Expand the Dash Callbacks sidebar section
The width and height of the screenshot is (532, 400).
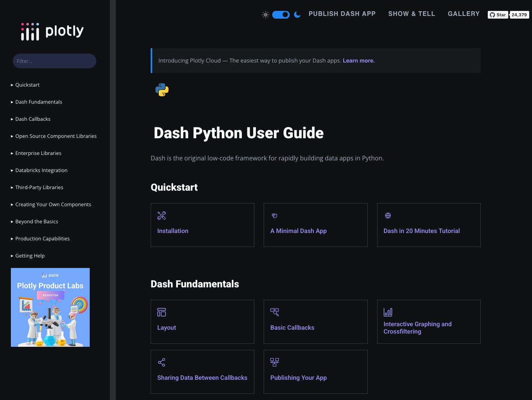33,119
